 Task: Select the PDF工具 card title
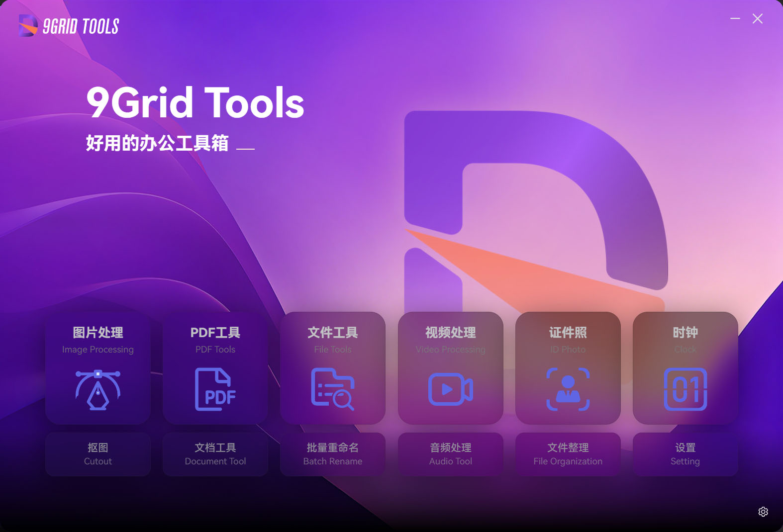[x=215, y=333]
